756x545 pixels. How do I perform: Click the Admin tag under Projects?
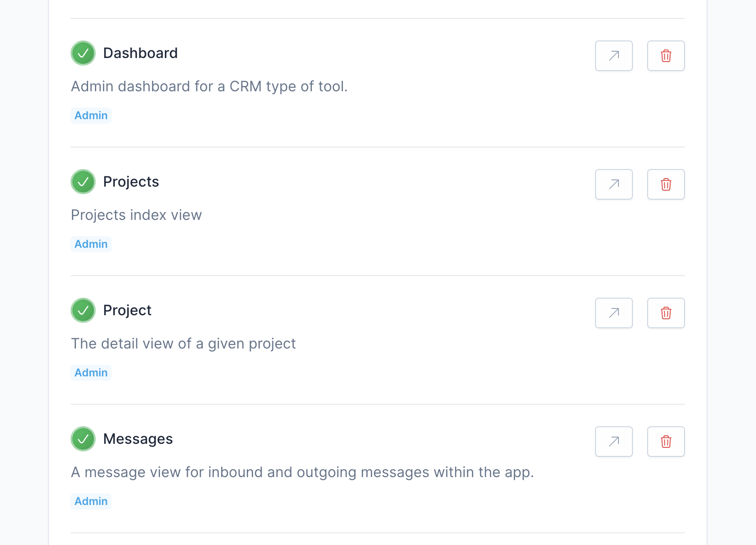click(x=91, y=244)
